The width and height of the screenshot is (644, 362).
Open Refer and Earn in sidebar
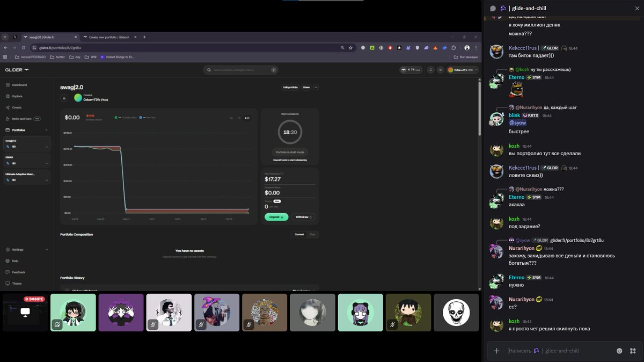tap(22, 119)
